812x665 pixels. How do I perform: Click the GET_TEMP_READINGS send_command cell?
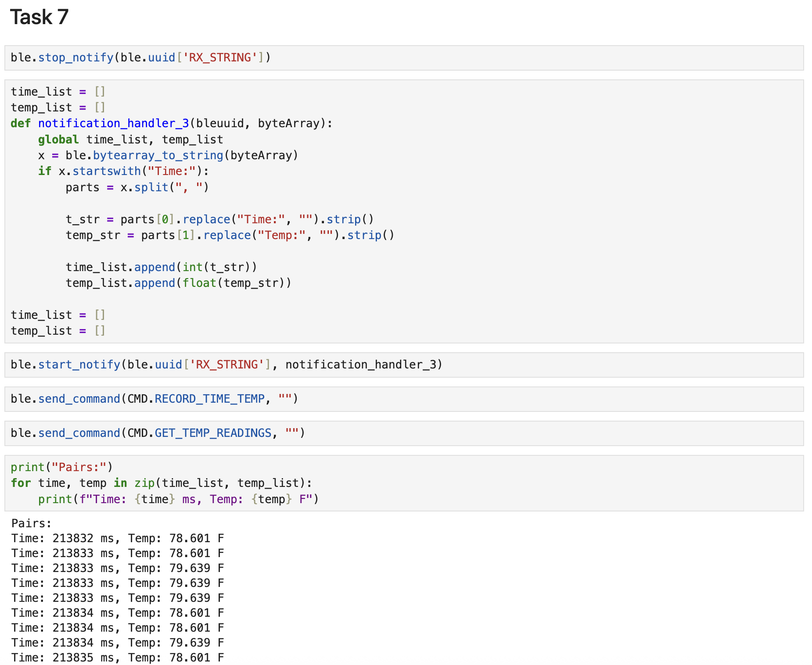[x=158, y=433]
